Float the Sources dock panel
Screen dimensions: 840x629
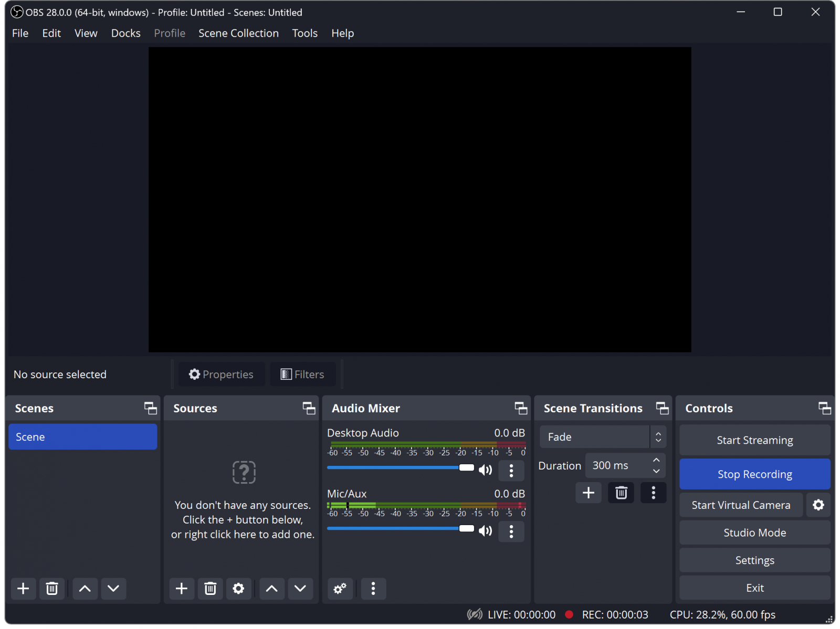309,408
